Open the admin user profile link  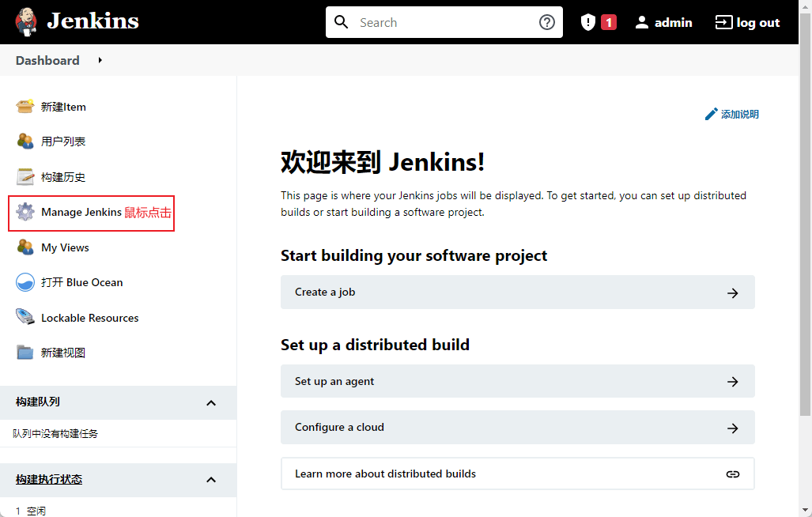(673, 23)
